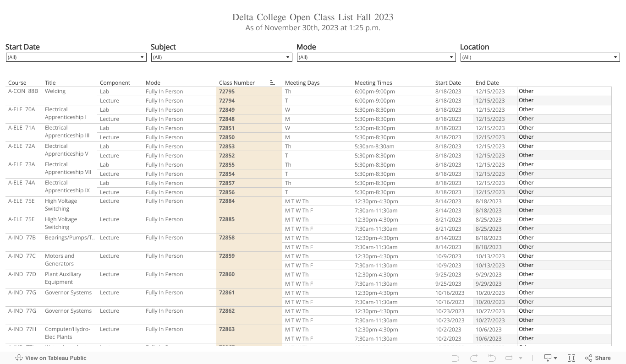Image resolution: width=626 pixels, height=364 pixels.
Task: Expand the Subject filter dropdown
Action: point(287,57)
